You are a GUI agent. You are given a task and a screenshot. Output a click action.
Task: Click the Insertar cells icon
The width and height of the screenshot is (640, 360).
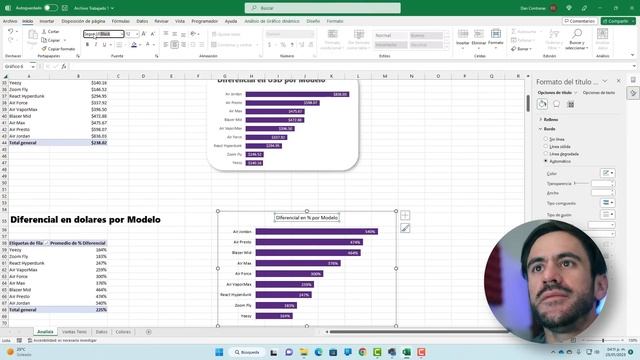point(462,34)
